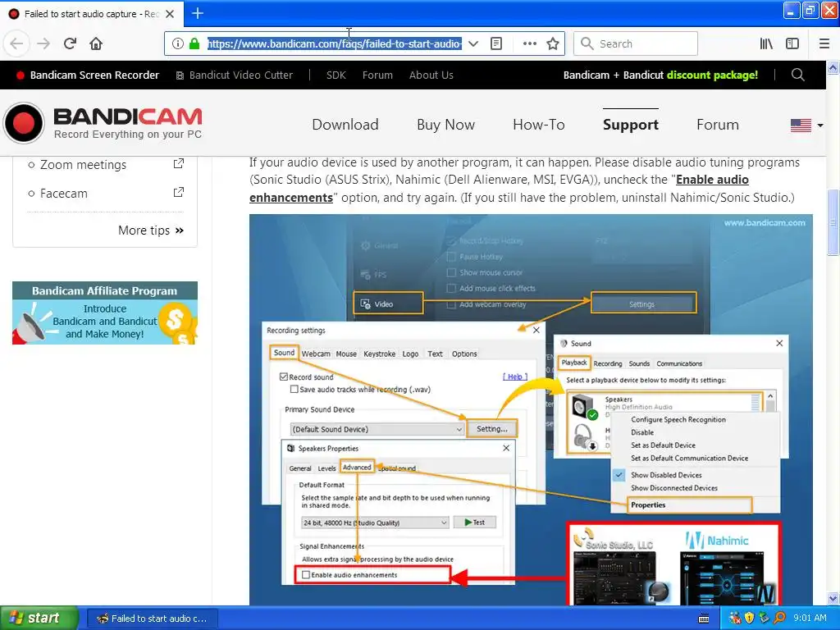Open Forum in the top black bar
Image resolution: width=840 pixels, height=630 pixels.
377,75
